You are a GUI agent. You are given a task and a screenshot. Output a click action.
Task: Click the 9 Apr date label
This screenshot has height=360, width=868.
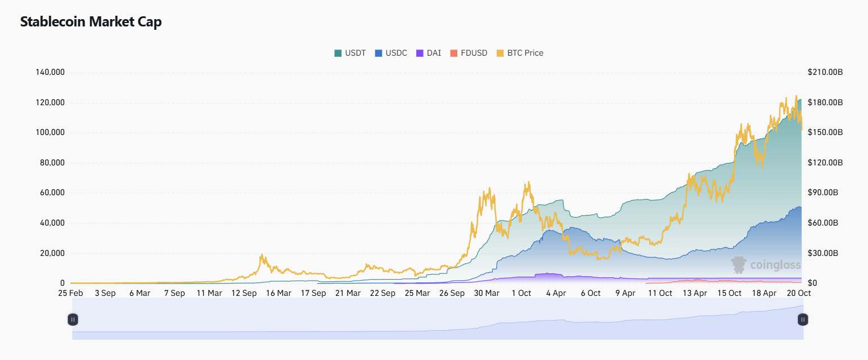[x=626, y=293]
